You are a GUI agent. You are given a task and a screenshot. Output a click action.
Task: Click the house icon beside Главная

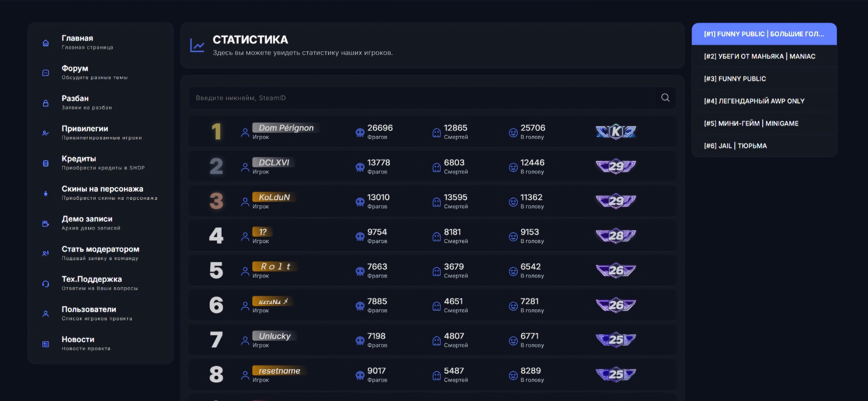[46, 43]
